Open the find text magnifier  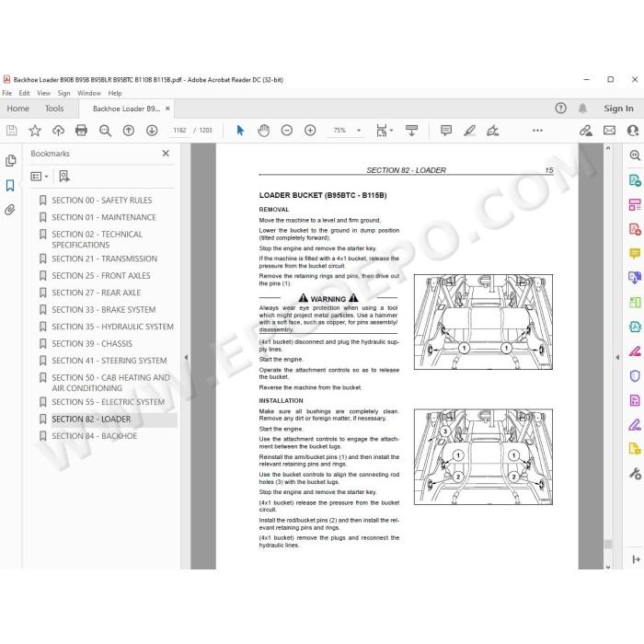[x=105, y=131]
